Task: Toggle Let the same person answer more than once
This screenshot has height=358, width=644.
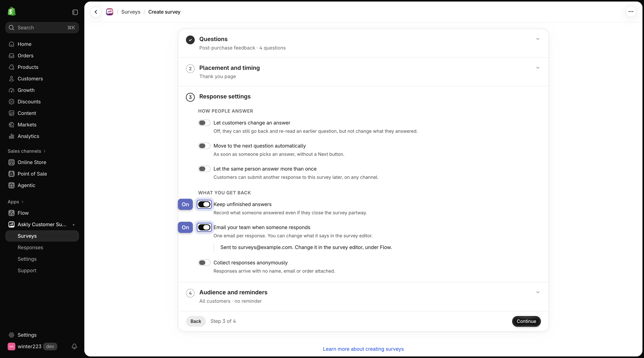Action: (x=204, y=169)
